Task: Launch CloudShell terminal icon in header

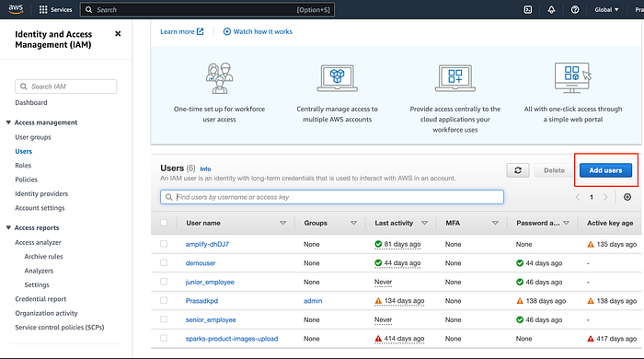Action: (528, 9)
